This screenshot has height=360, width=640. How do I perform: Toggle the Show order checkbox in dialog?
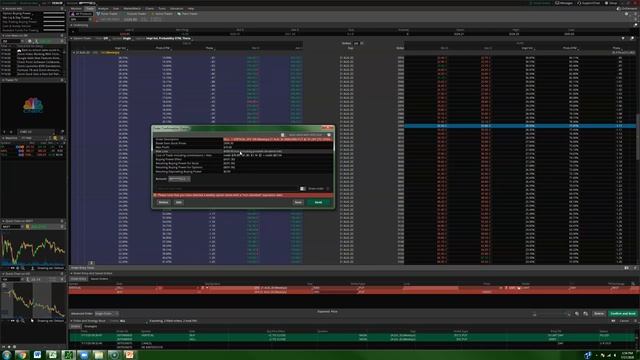point(302,189)
